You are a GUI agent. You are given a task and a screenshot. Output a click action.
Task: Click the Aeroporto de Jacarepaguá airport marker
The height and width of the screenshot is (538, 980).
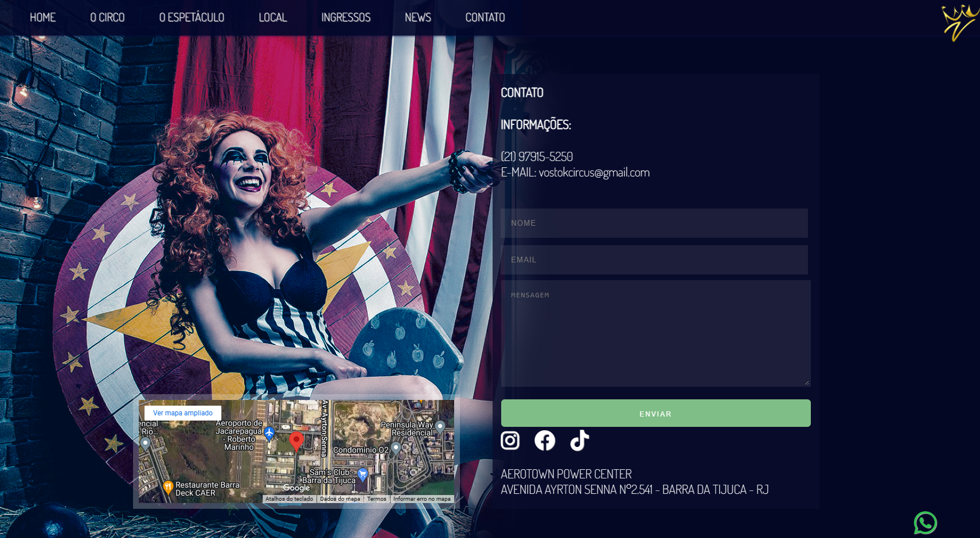coord(269,434)
